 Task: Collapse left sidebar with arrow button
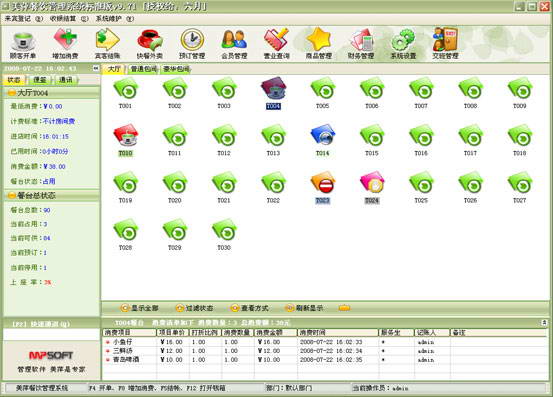[x=96, y=68]
